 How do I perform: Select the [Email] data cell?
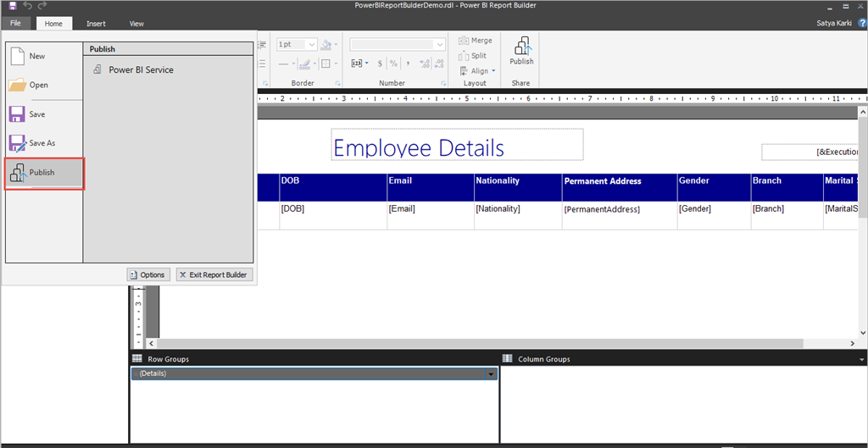(430, 215)
